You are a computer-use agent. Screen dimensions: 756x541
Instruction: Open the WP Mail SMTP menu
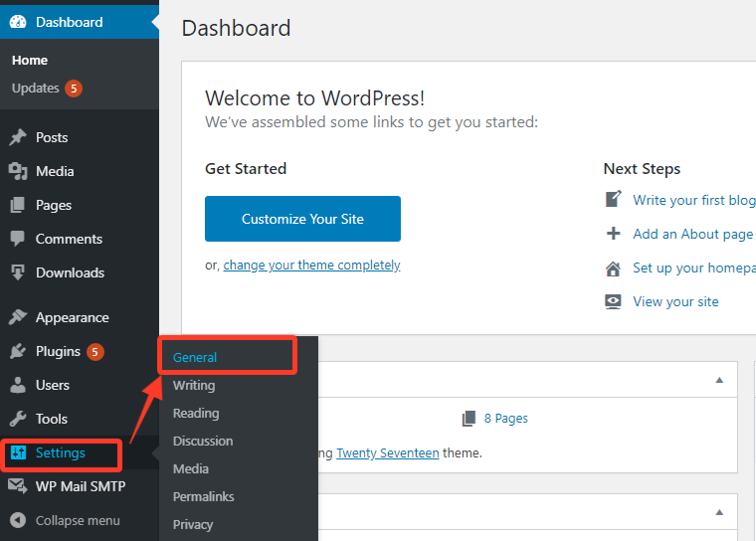point(80,486)
